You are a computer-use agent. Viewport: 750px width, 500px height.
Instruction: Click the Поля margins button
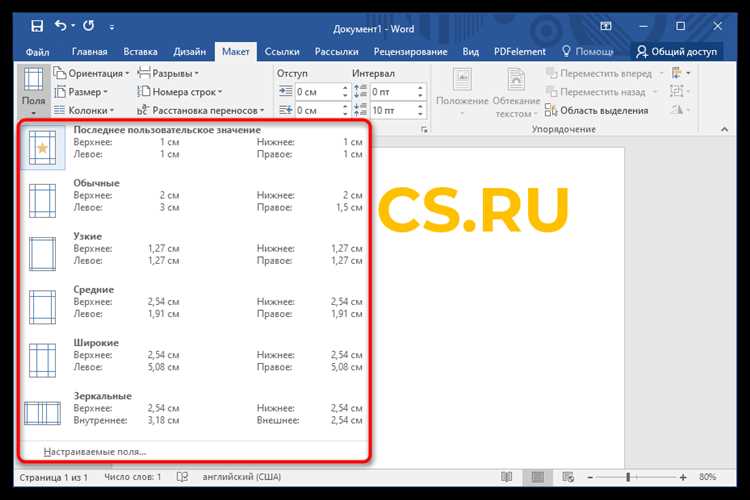[33, 91]
